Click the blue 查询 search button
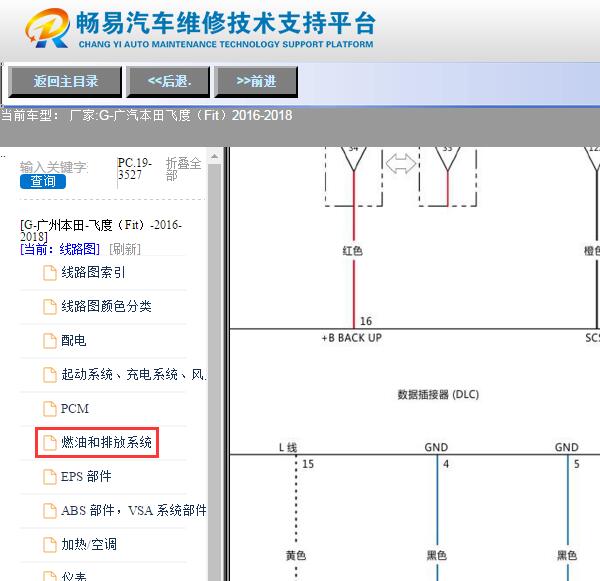The width and height of the screenshot is (600, 581). point(43,181)
